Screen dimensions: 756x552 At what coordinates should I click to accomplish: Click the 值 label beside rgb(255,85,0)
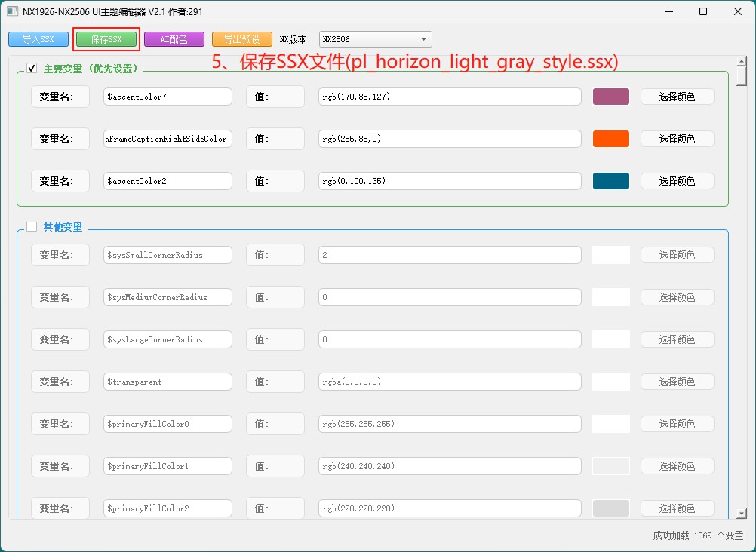pyautogui.click(x=275, y=139)
